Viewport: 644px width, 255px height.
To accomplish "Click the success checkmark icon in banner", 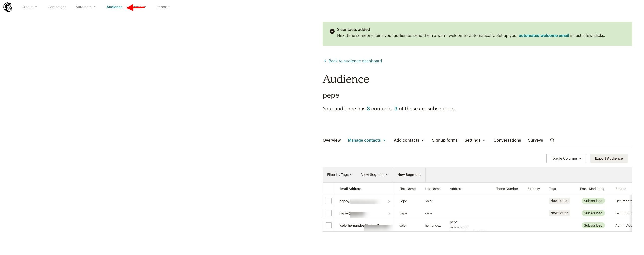I will click(x=332, y=31).
